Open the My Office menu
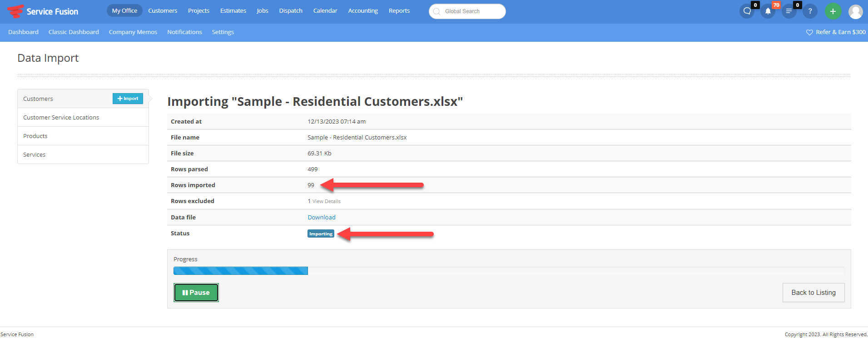This screenshot has height=343, width=868. tap(124, 10)
